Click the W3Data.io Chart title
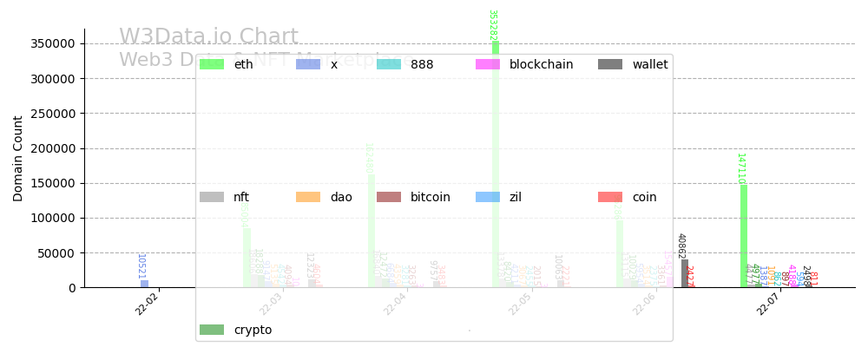868x347 pixels. pyautogui.click(x=208, y=37)
